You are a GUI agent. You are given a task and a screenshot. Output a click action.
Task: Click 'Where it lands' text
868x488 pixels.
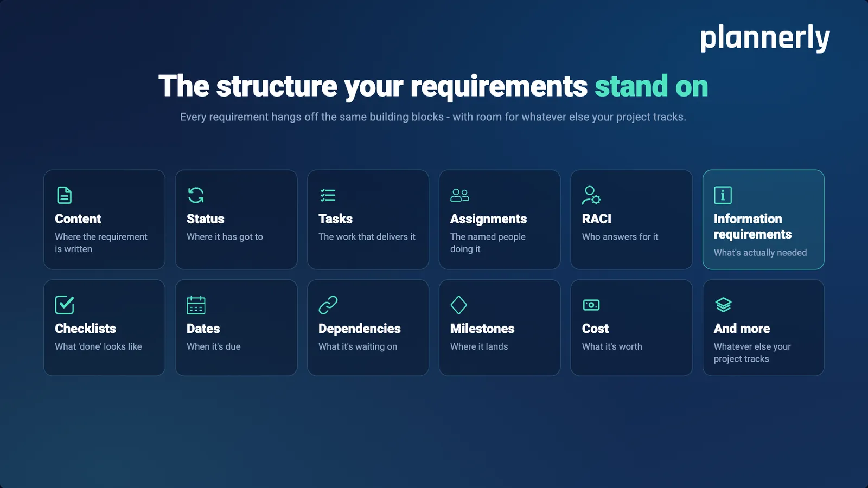coord(479,346)
